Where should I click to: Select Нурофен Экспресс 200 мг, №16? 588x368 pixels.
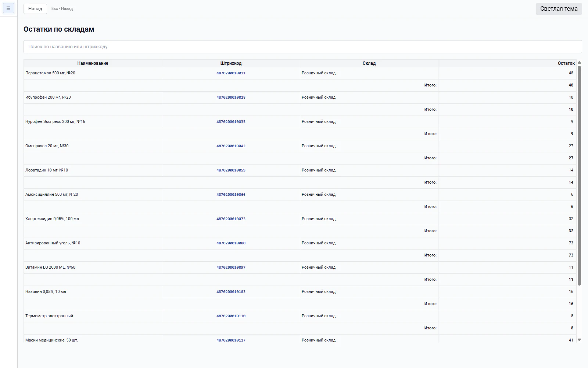point(55,122)
